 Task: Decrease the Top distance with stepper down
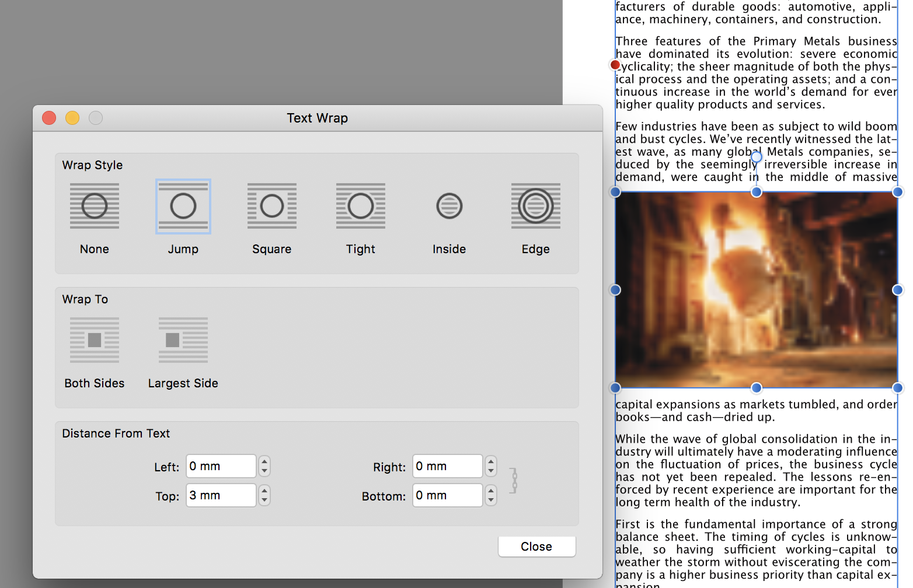tap(264, 501)
